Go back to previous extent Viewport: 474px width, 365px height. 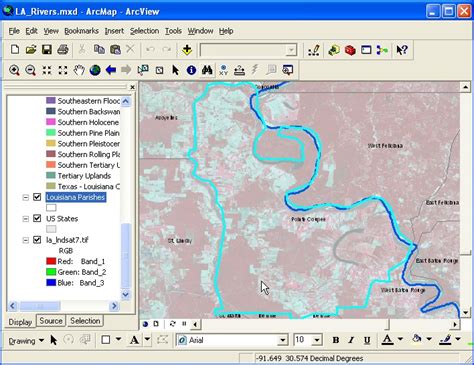[111, 70]
